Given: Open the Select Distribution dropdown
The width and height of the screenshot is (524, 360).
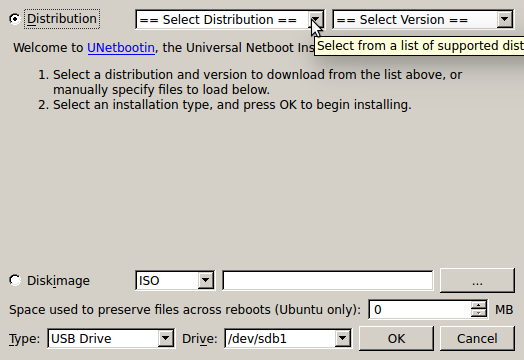Looking at the screenshot, I should [230, 19].
